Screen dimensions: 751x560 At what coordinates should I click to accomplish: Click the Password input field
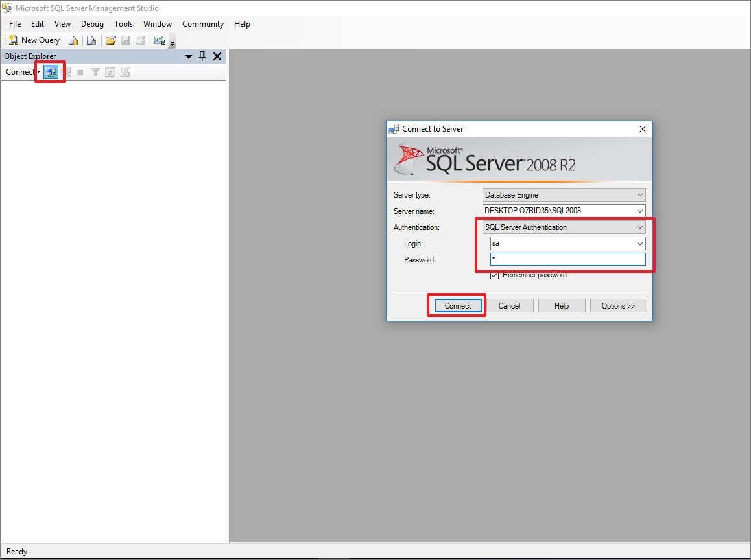click(567, 259)
